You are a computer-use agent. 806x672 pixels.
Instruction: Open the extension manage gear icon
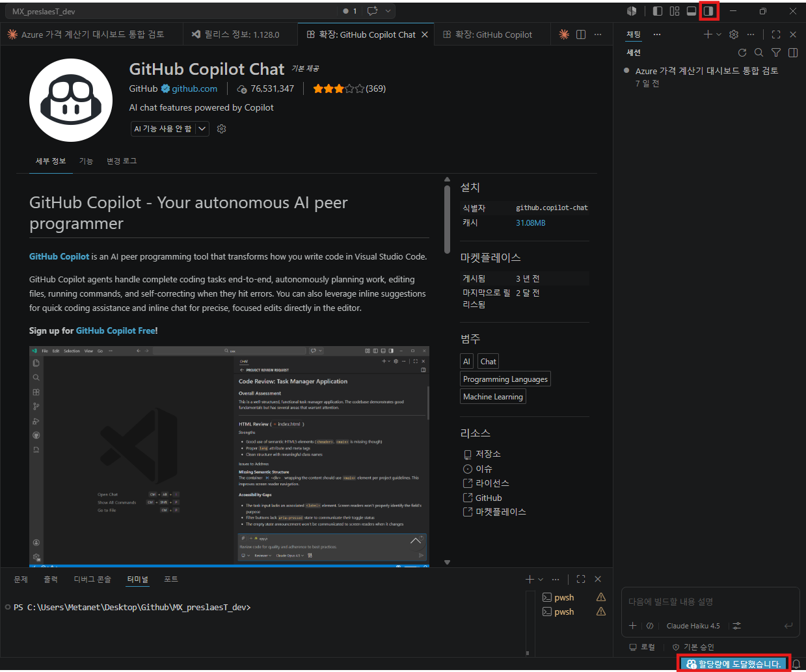221,129
